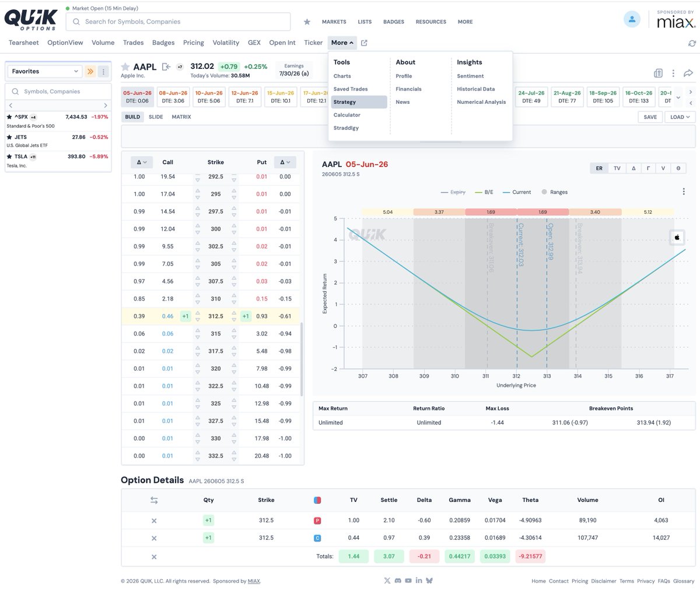Click the Discord footer icon
This screenshot has height=593, width=700.
pos(398,580)
